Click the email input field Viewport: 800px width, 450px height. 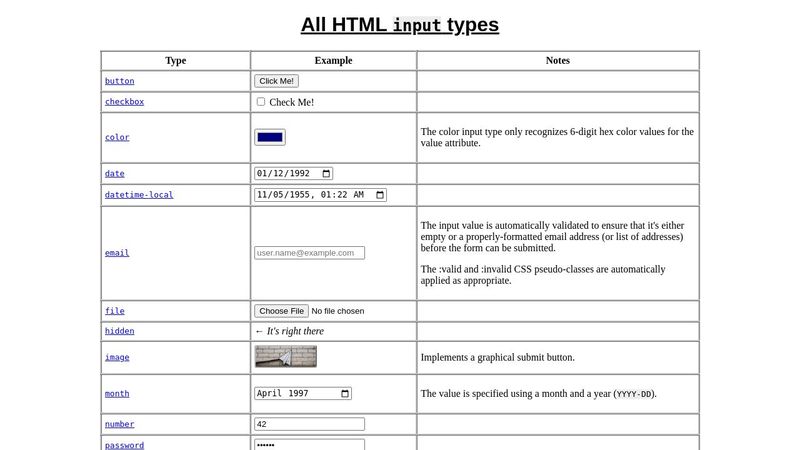(309, 253)
